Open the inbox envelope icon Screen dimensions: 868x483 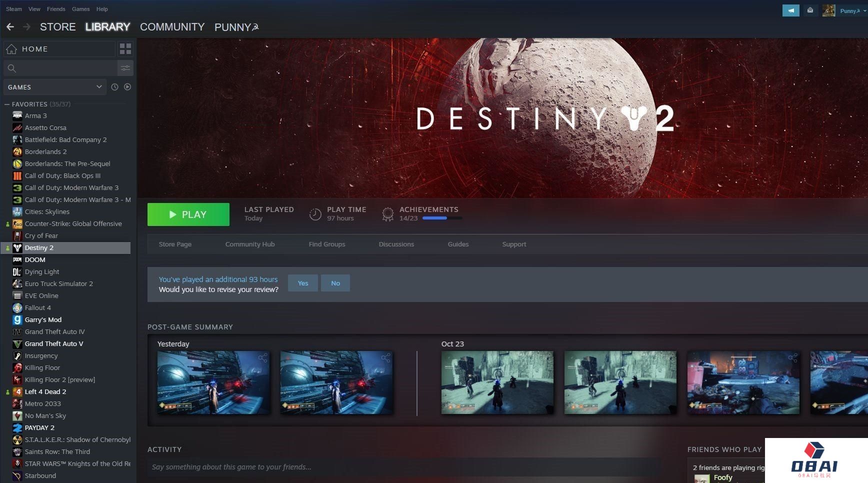(810, 10)
